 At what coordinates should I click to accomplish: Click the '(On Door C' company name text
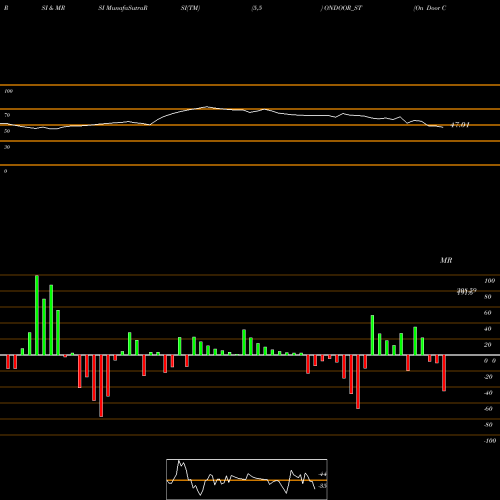point(430,8)
